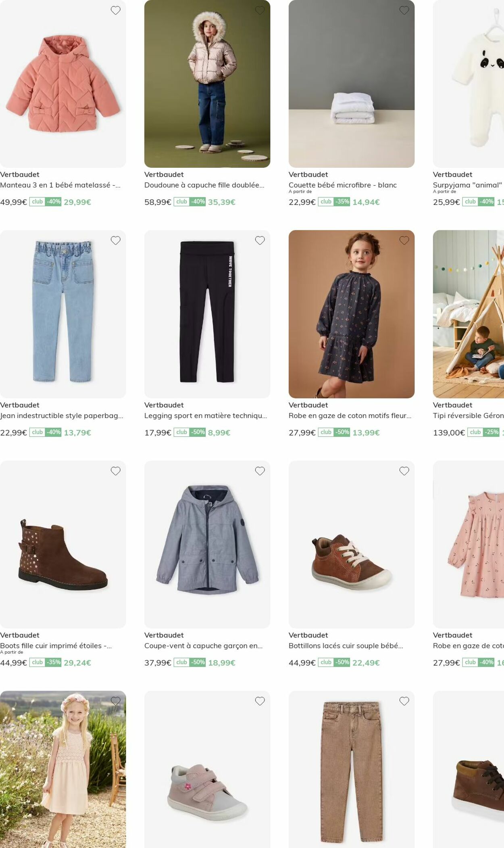Viewport: 504px width, 848px height.
Task: Favorite the brown straight-leg jeans
Action: [x=404, y=701]
